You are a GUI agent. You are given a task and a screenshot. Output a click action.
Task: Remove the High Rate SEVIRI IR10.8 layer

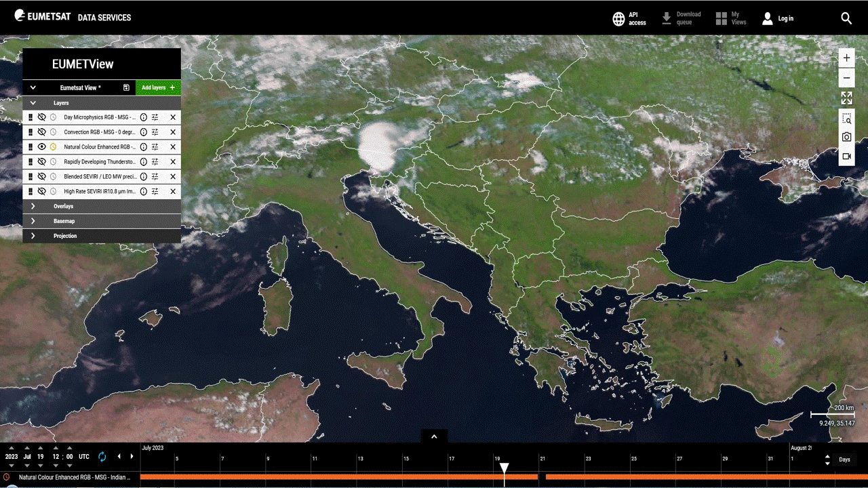coord(173,192)
